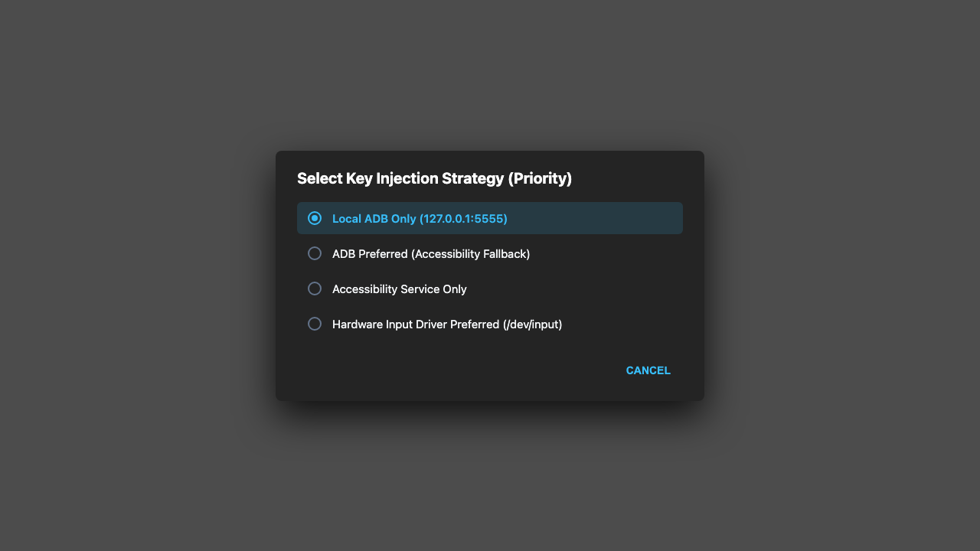
Task: Click the Accessibility Service Only label text
Action: click(400, 289)
